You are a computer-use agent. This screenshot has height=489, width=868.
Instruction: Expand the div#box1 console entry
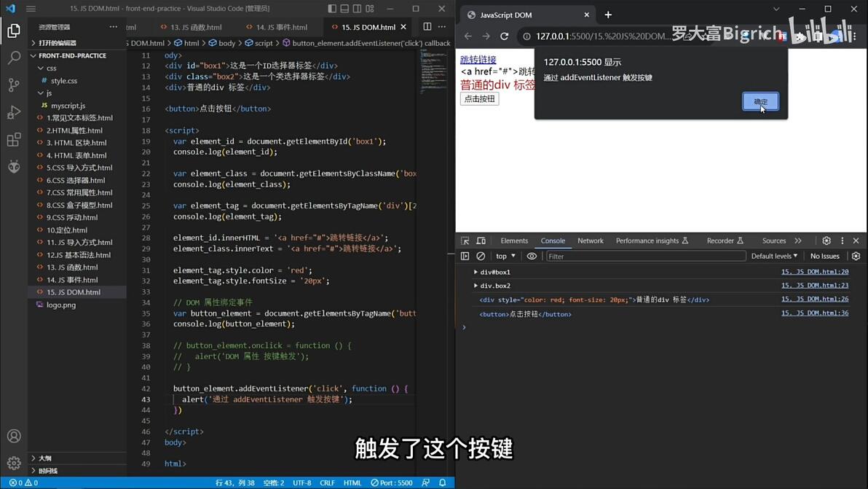click(x=476, y=273)
